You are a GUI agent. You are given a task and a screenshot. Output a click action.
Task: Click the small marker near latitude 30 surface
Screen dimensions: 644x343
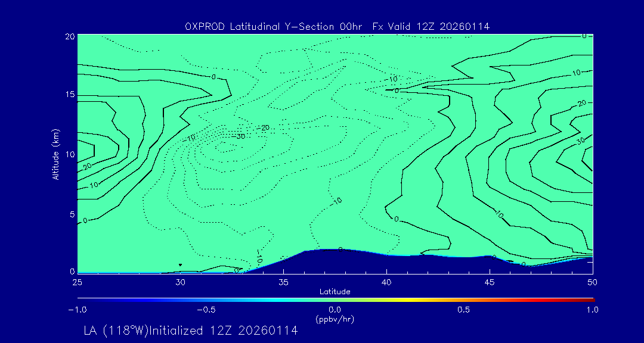[x=180, y=265]
